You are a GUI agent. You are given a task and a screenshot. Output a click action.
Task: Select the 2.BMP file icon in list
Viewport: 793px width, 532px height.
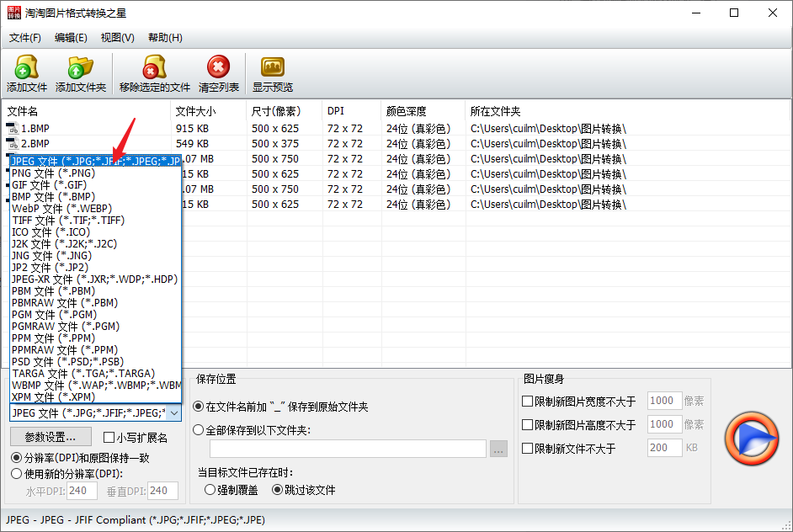(12, 144)
